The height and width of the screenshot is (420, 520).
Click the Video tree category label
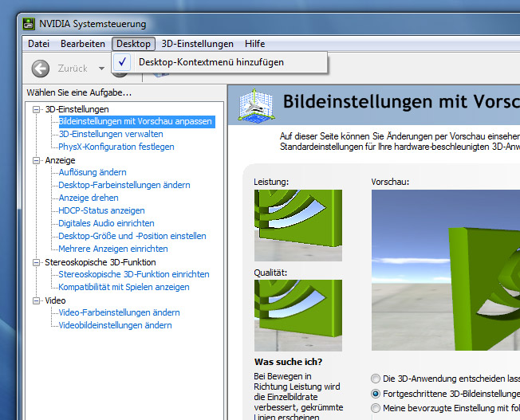[55, 300]
